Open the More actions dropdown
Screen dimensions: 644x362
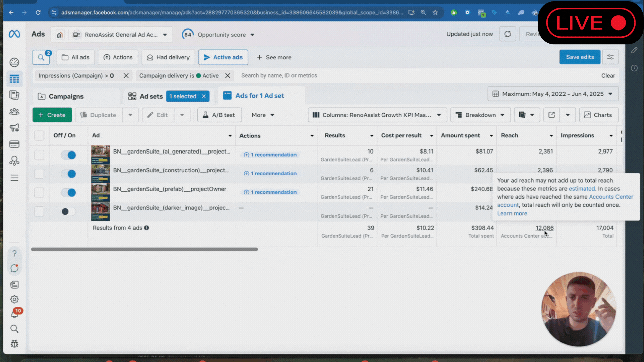pos(263,115)
